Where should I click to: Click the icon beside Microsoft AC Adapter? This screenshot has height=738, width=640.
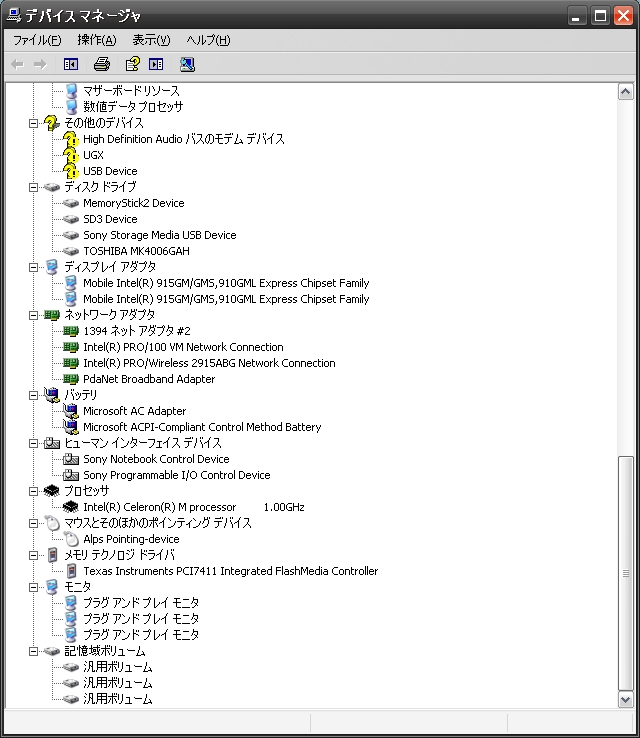coord(71,411)
